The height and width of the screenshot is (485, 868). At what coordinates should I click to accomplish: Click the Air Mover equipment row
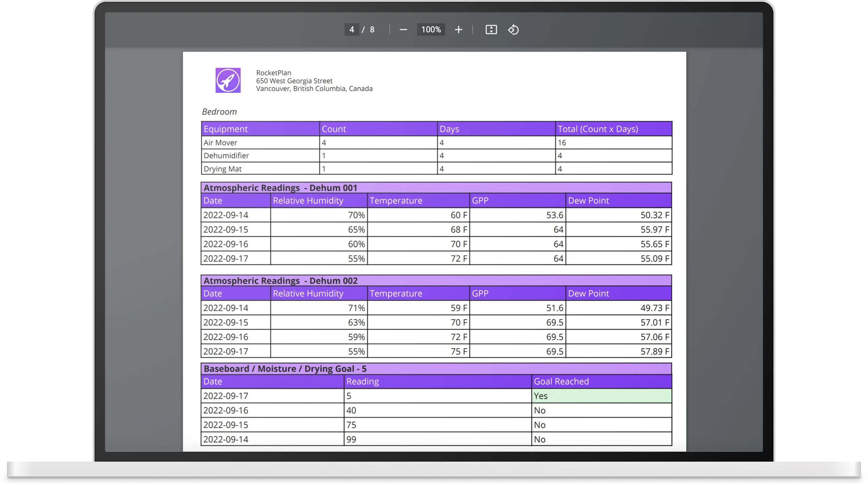click(x=220, y=142)
